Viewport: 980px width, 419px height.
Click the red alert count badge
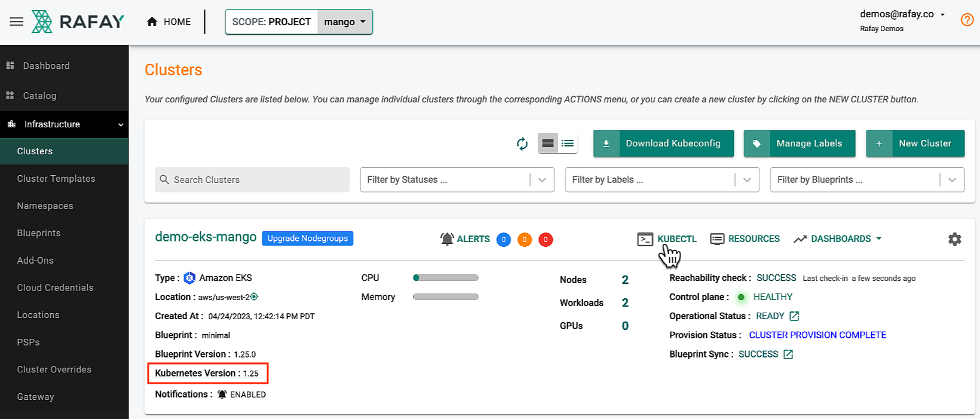(546, 240)
